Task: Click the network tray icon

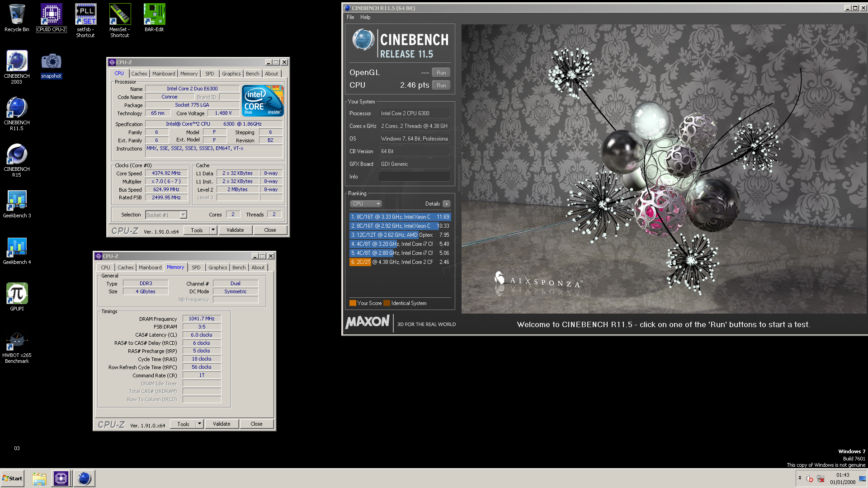Action: coord(821,479)
